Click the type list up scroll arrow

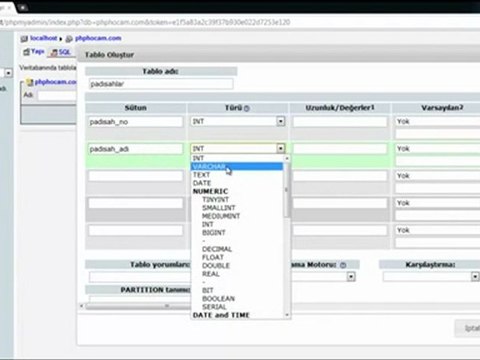pyautogui.click(x=287, y=158)
